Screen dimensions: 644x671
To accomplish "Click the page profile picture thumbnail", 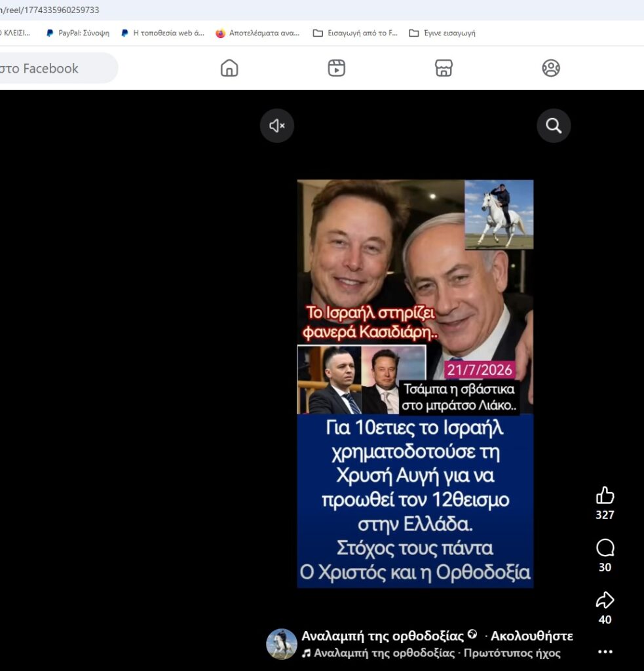I will (x=282, y=643).
